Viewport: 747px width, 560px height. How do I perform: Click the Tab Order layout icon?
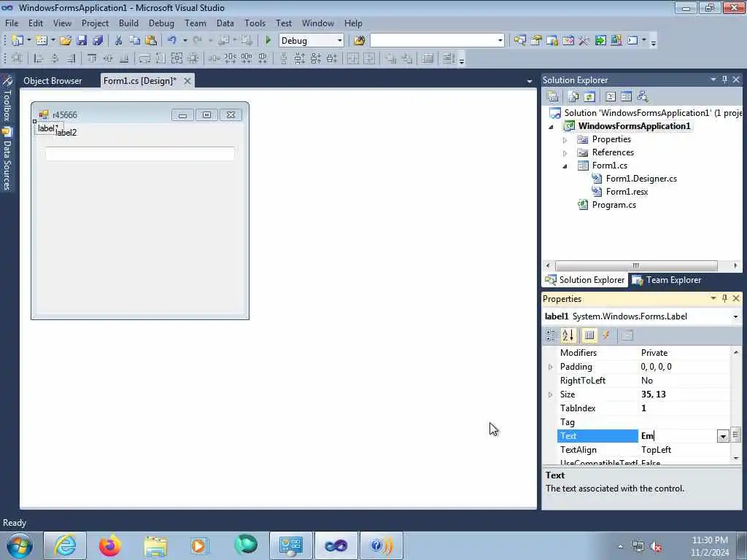449,58
